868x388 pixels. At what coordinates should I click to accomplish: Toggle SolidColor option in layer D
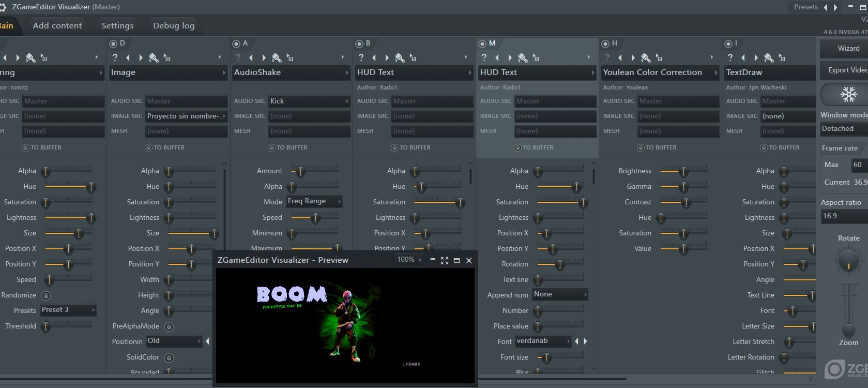coord(169,357)
